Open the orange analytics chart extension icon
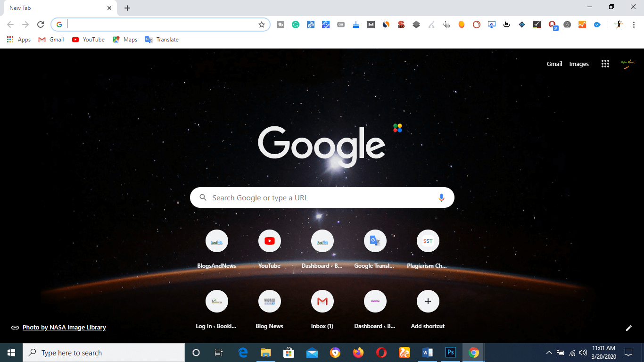Viewport: 644px width, 362px height. point(582,25)
